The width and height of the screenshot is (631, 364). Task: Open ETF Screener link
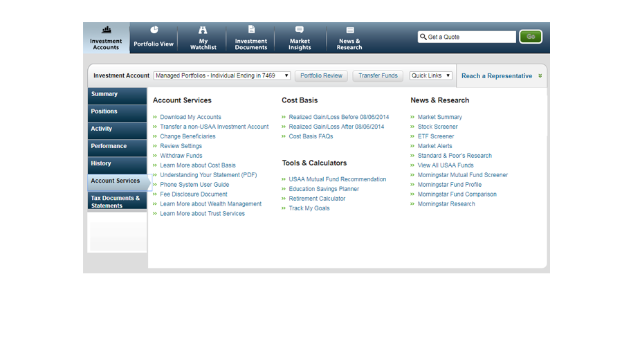click(x=435, y=136)
